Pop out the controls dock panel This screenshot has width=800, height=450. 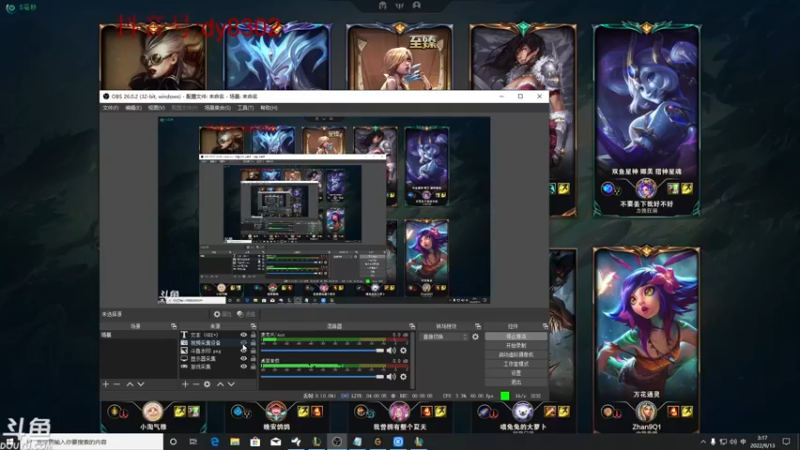[x=545, y=326]
